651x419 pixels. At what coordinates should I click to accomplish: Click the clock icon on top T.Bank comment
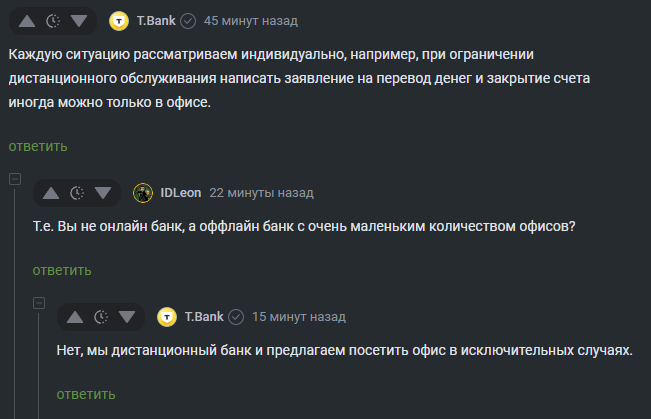[53, 20]
